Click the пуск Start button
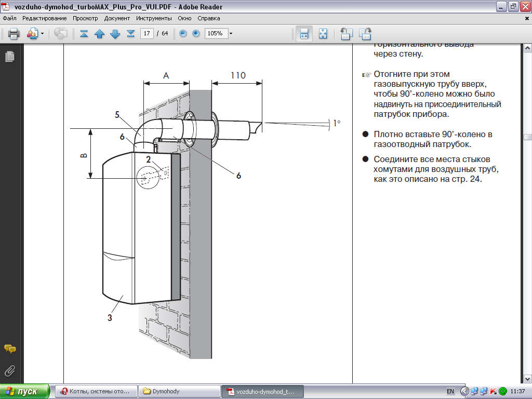This screenshot has height=399, width=532. coord(25,391)
